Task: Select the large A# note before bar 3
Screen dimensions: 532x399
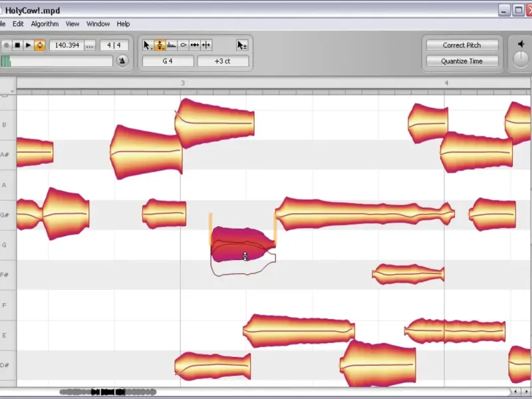Action: (146, 152)
